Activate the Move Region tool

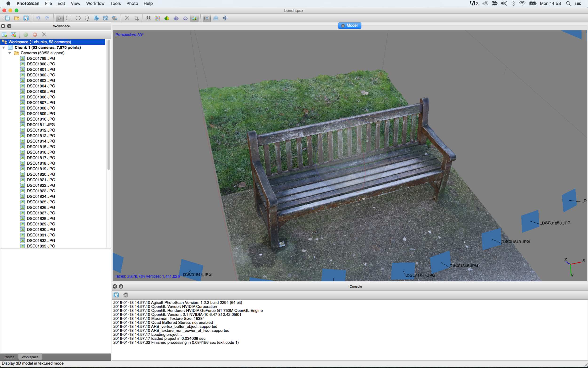point(96,18)
